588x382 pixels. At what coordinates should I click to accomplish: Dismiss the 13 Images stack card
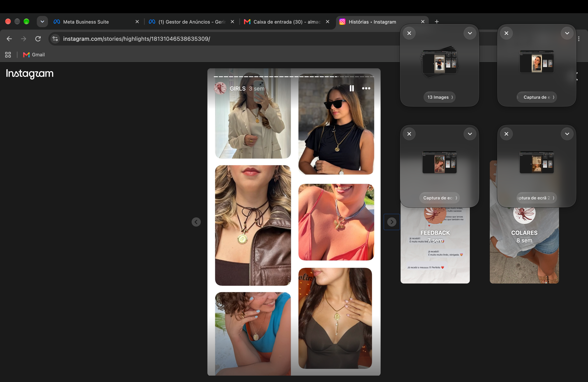pos(409,33)
